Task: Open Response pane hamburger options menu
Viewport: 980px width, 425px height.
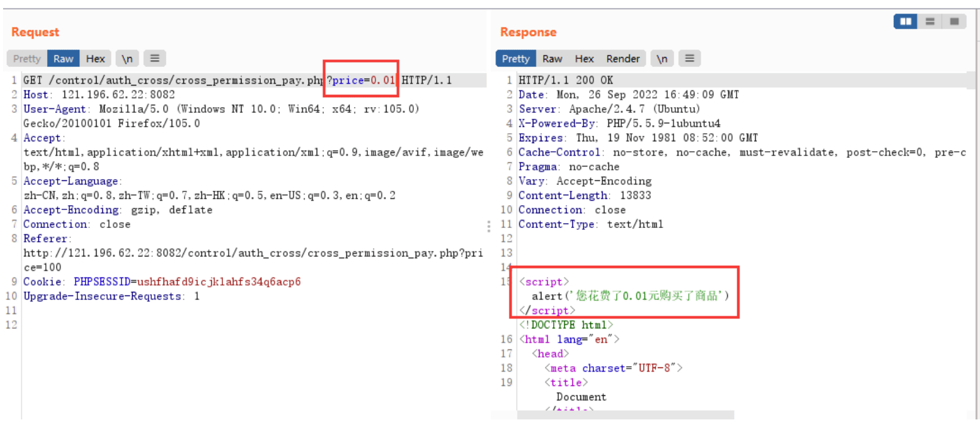Action: click(689, 58)
